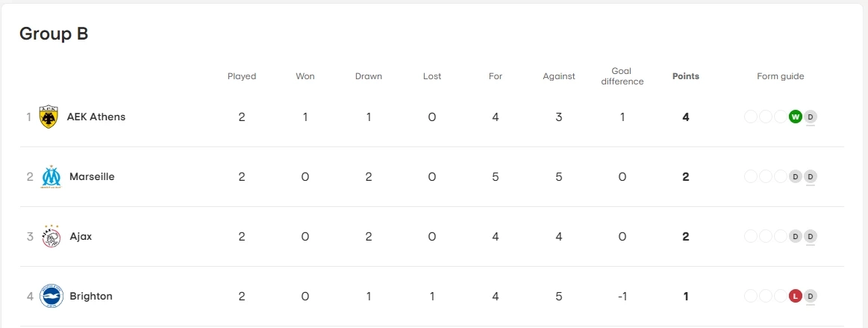Open the Brighton team link
Screen dimensions: 868x328
pyautogui.click(x=91, y=297)
